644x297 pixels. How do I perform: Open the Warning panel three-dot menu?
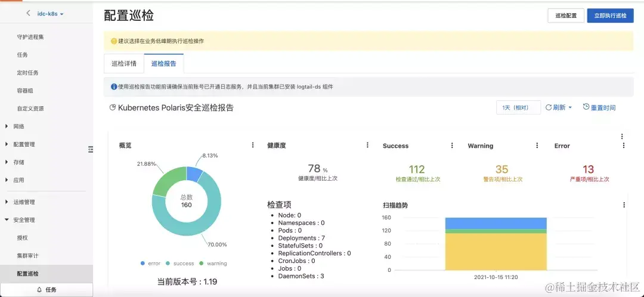coord(537,146)
